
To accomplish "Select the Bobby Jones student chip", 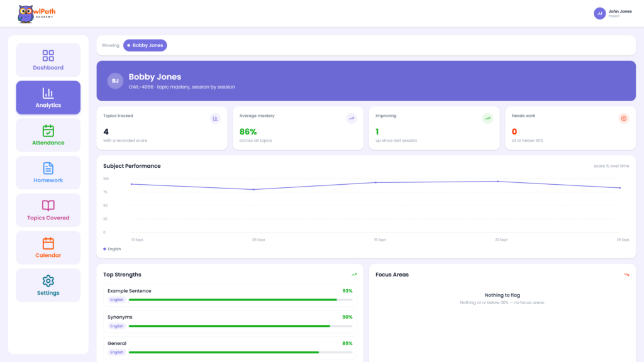I will [145, 45].
